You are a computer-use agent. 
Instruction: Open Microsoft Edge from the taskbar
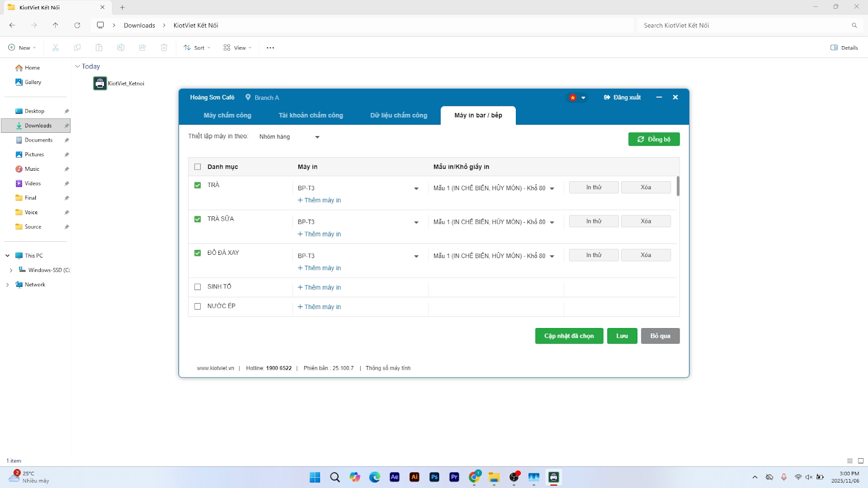[375, 477]
